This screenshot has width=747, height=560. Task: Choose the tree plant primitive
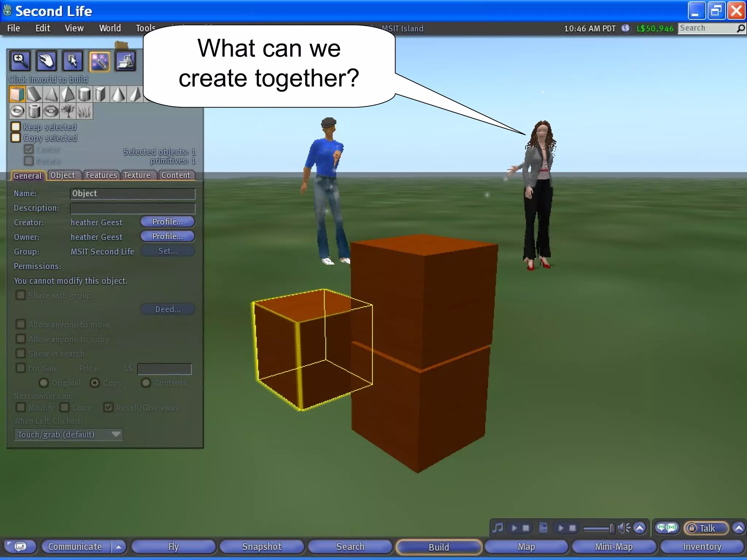point(67,111)
